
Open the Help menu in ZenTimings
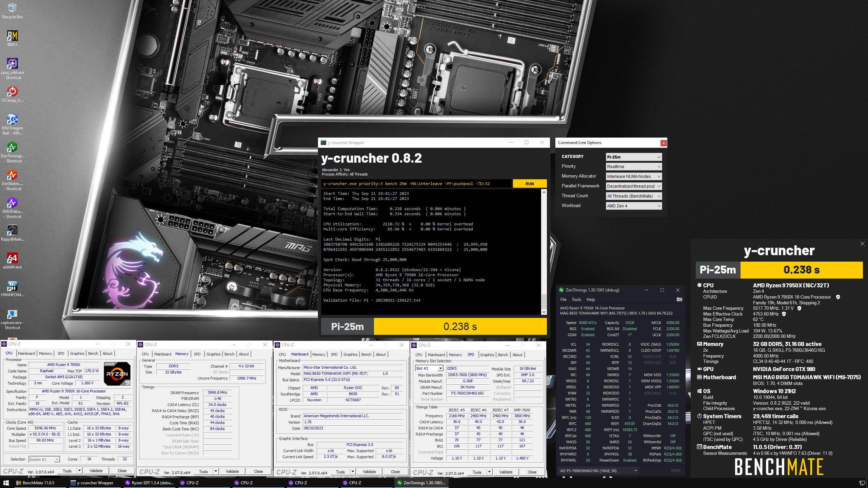(x=591, y=300)
